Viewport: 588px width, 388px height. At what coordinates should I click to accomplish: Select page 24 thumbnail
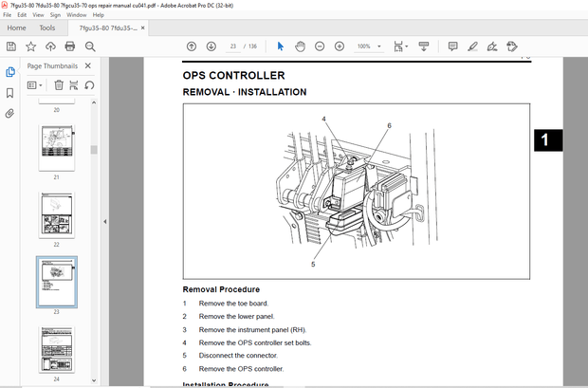[57, 349]
